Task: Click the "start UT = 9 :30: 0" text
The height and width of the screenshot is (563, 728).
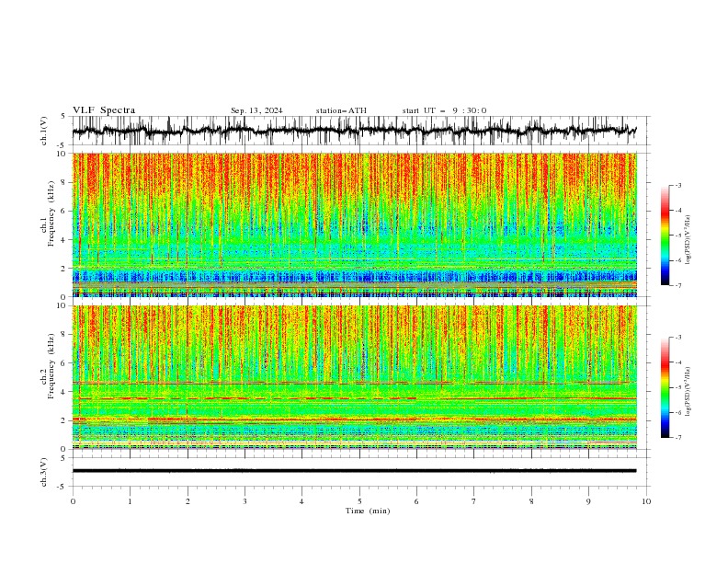Action: (x=444, y=110)
